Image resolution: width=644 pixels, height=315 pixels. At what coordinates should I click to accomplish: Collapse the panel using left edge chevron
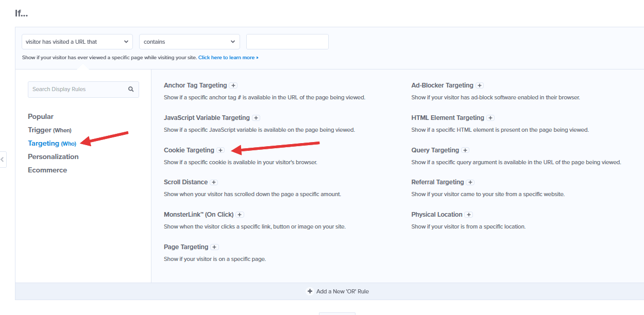coord(2,160)
